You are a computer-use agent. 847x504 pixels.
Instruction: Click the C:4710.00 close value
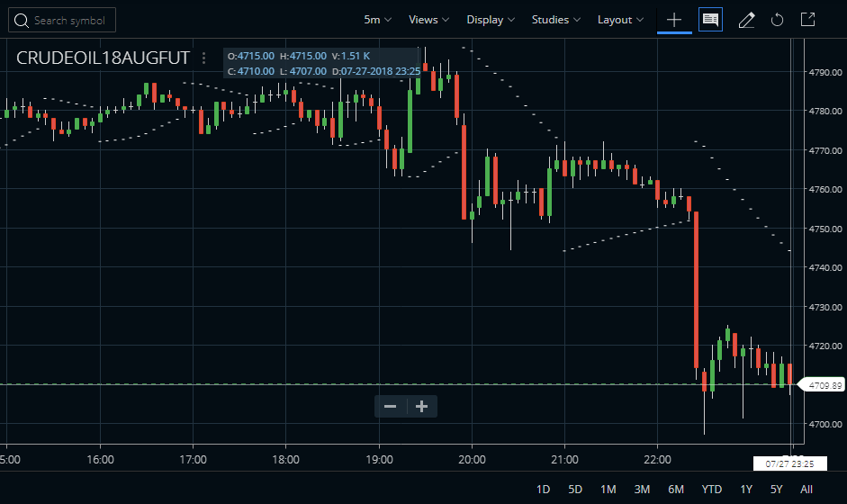point(250,71)
